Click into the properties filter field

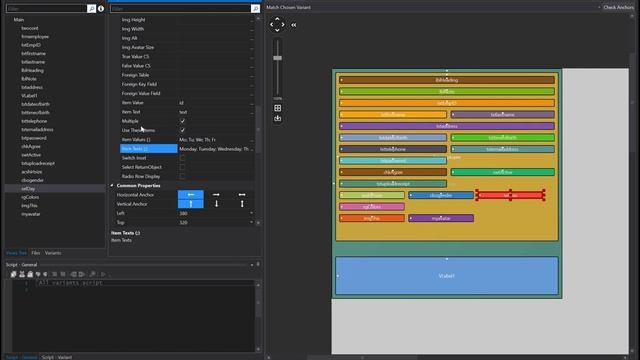[180, 8]
